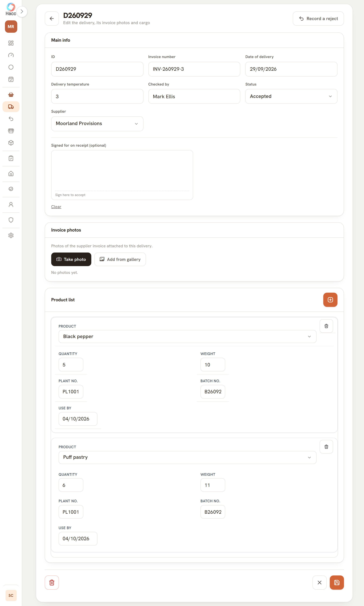Delete the Black pepper product row
The image size is (364, 606).
326,326
